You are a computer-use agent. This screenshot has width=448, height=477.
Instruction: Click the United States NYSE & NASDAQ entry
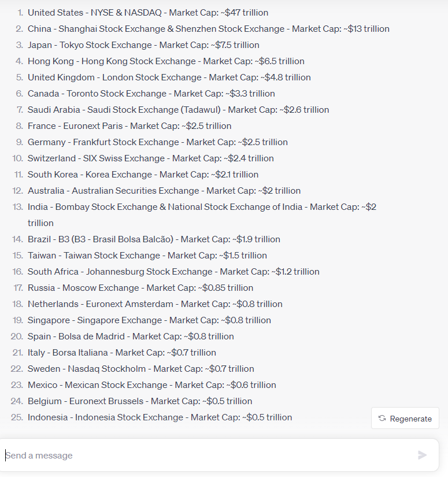pos(148,13)
